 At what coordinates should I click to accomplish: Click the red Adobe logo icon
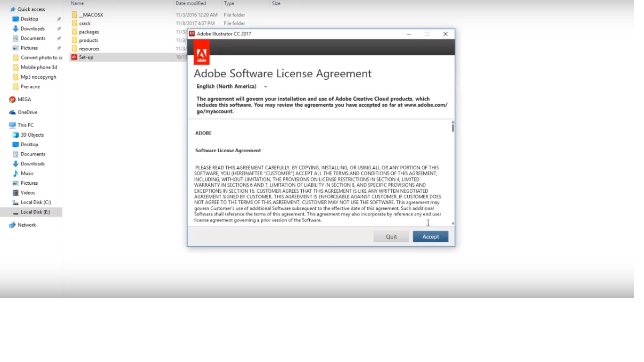click(x=202, y=52)
